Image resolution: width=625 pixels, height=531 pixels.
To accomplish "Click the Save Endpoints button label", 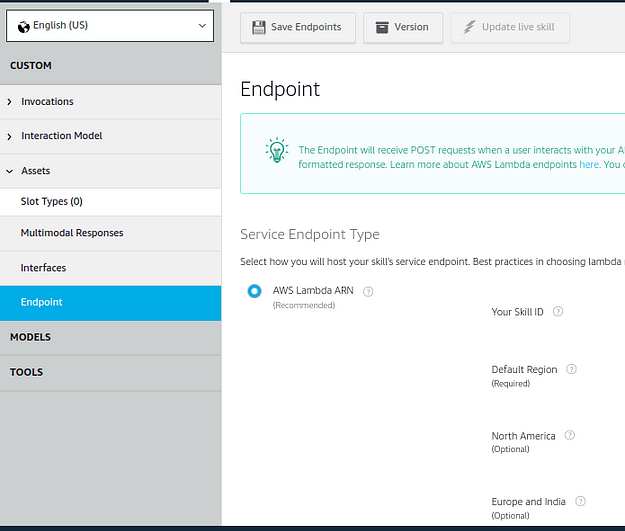I will 306,27.
